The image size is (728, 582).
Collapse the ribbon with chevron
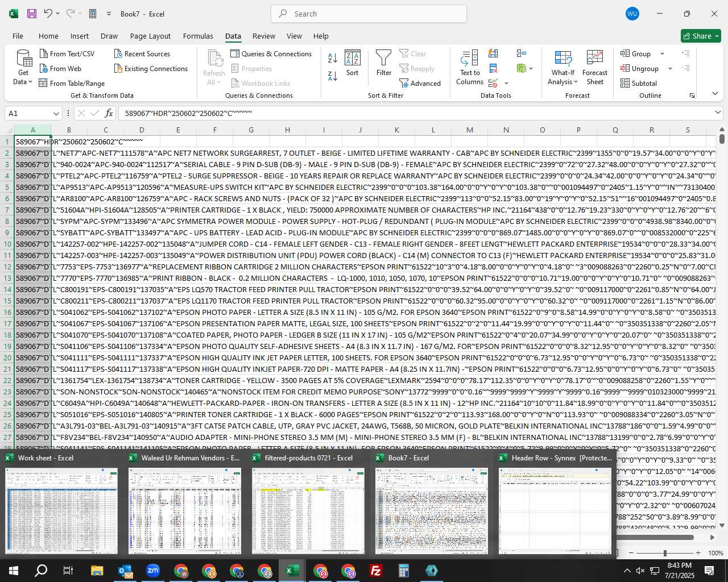tap(715, 94)
